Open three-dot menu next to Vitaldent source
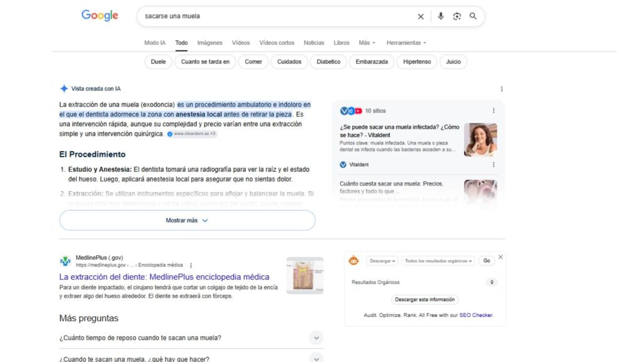Viewport: 644px width, 362px height. pos(494,165)
